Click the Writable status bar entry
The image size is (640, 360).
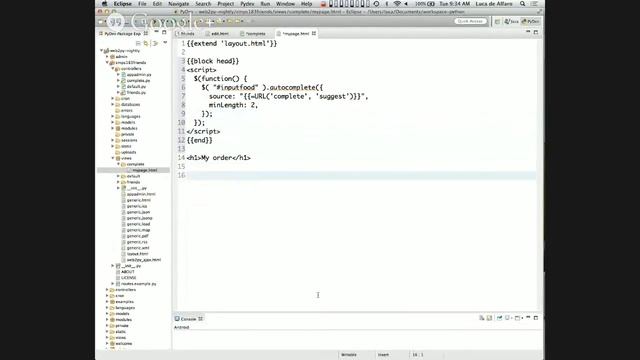[x=349, y=355]
